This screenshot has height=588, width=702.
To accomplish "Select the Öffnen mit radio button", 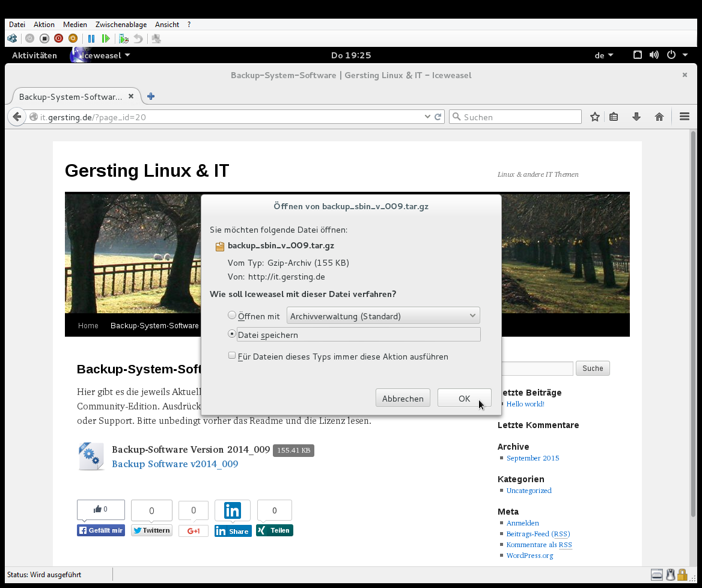I will (x=232, y=315).
